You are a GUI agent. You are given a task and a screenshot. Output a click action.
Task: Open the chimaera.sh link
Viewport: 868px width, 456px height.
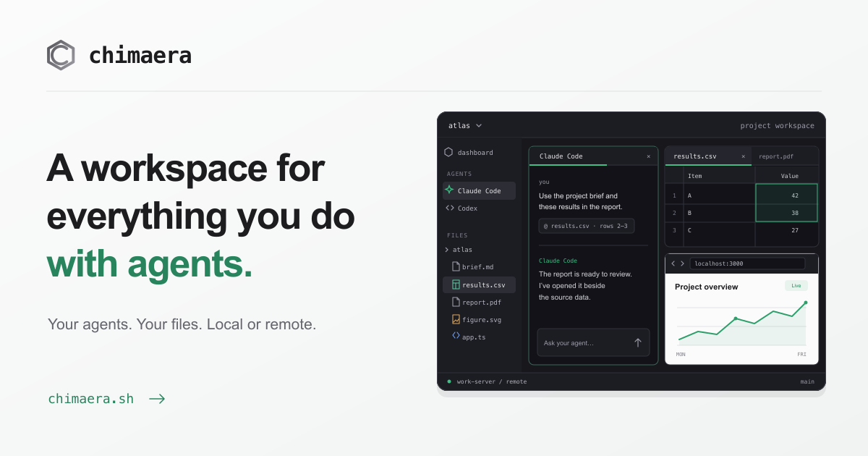click(91, 399)
